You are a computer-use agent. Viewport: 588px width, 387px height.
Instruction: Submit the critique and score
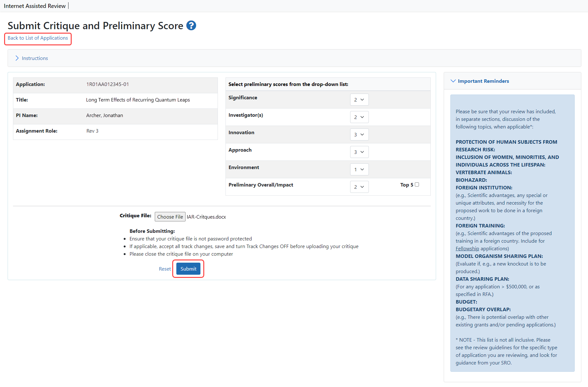point(188,269)
